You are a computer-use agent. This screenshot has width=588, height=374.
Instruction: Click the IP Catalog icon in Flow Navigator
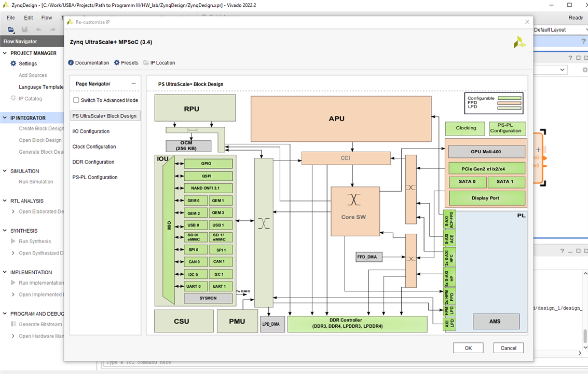pyautogui.click(x=13, y=99)
